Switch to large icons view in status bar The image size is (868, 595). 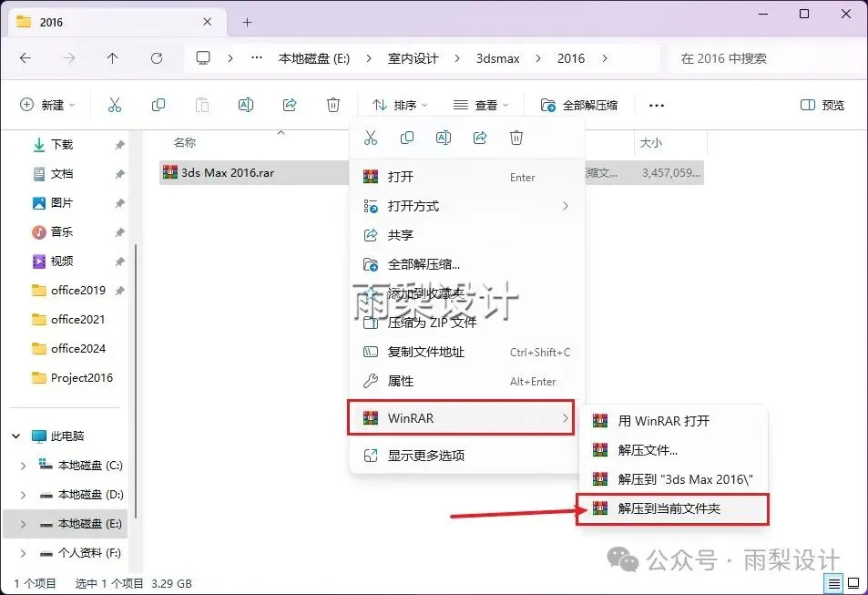coord(853,583)
